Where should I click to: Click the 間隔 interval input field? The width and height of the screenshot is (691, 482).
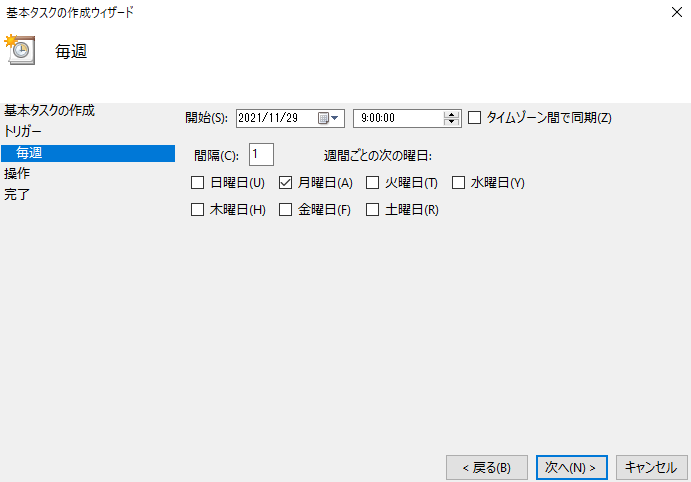261,155
